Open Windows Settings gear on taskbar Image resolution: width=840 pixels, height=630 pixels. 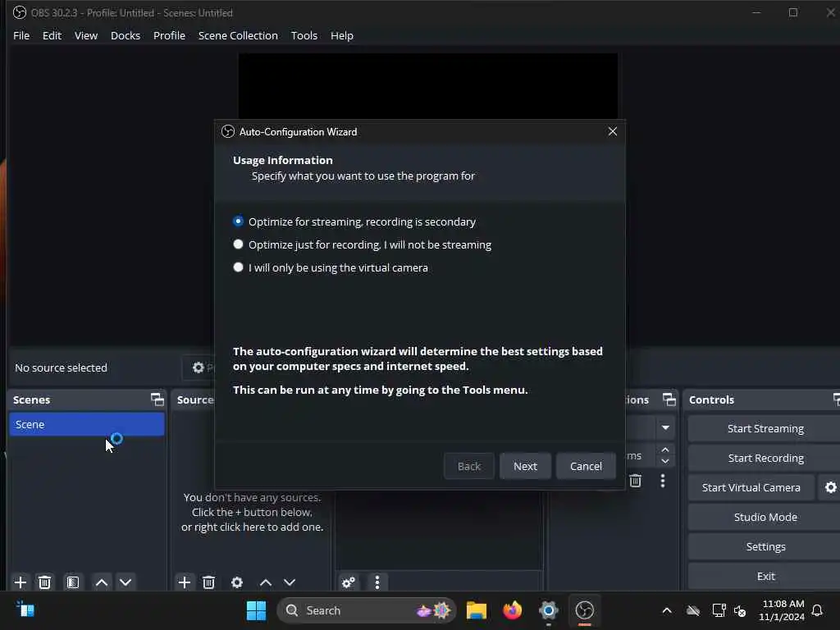[549, 610]
